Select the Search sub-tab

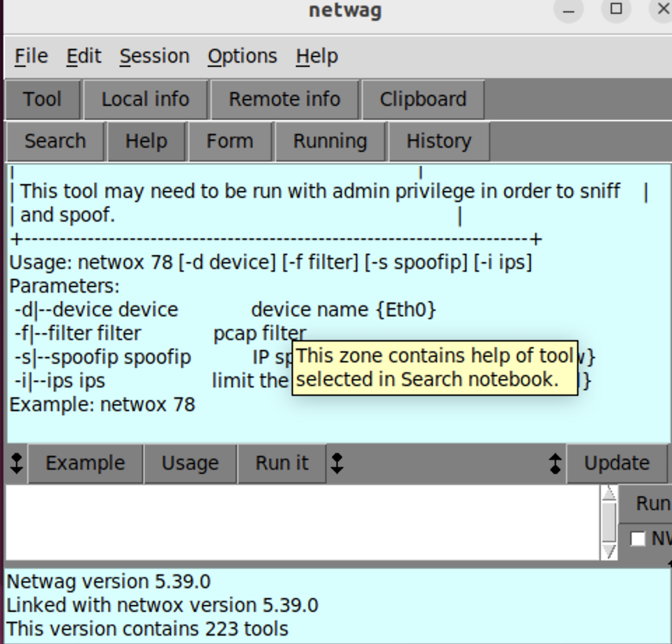pos(55,141)
